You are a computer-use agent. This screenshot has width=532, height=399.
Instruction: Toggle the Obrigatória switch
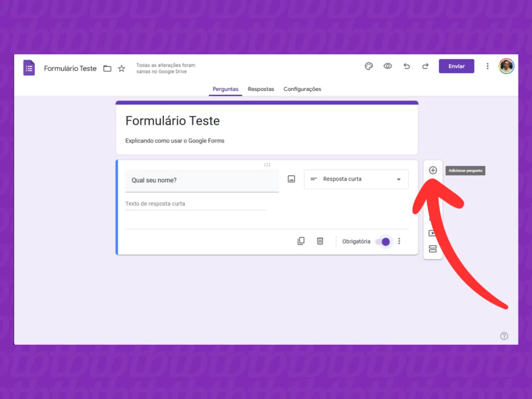click(x=383, y=241)
